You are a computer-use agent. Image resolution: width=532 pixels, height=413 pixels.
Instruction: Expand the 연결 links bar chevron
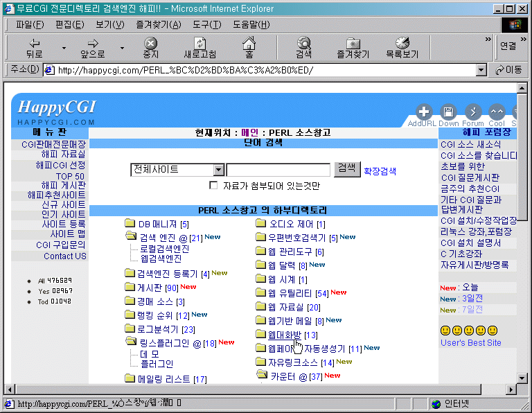tap(524, 39)
